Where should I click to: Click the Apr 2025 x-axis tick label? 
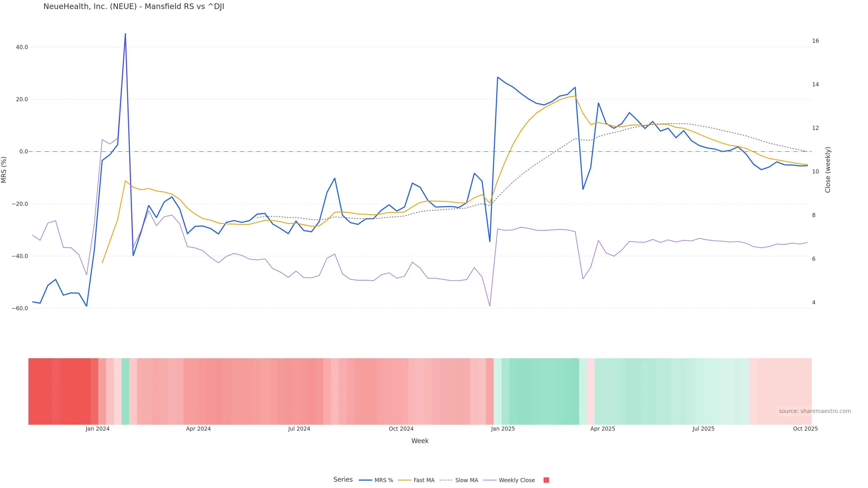[602, 429]
